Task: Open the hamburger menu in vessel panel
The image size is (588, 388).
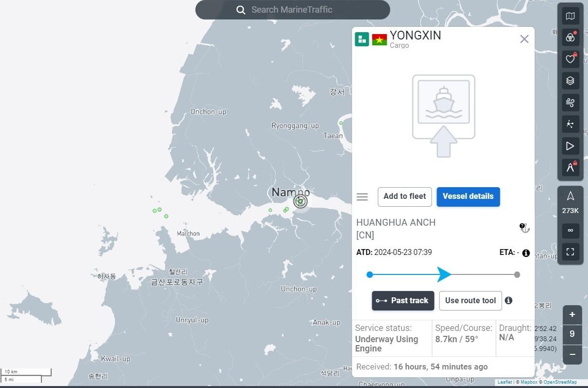Action: point(362,197)
